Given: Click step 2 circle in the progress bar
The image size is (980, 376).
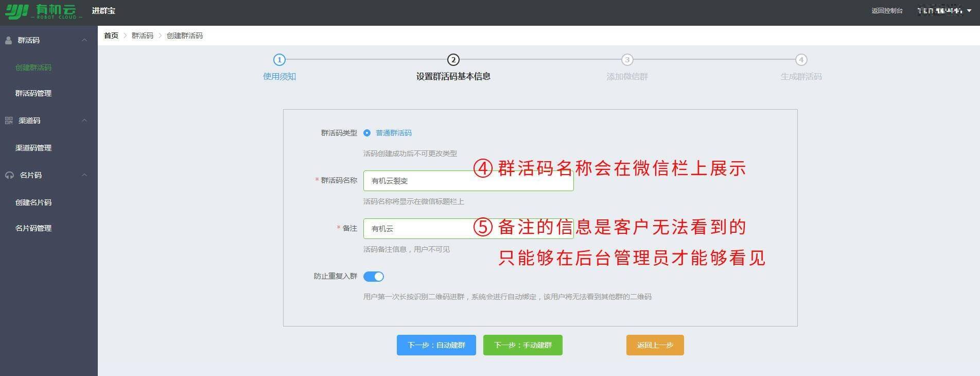Looking at the screenshot, I should click(x=453, y=60).
